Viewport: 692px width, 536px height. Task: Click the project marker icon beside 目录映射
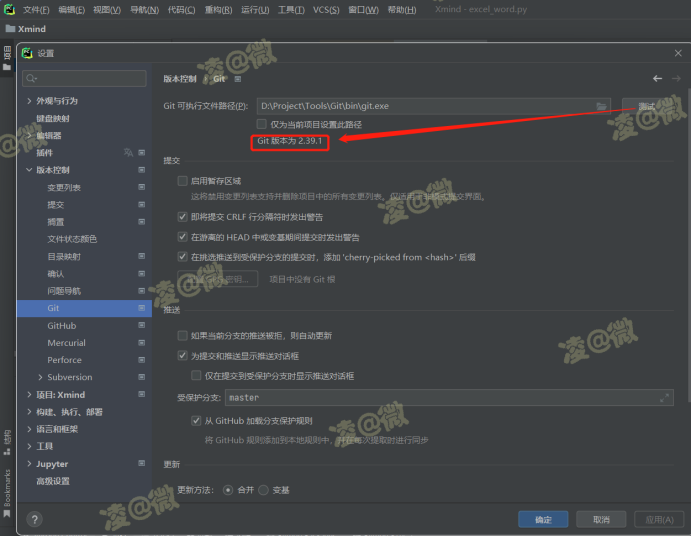point(142,256)
